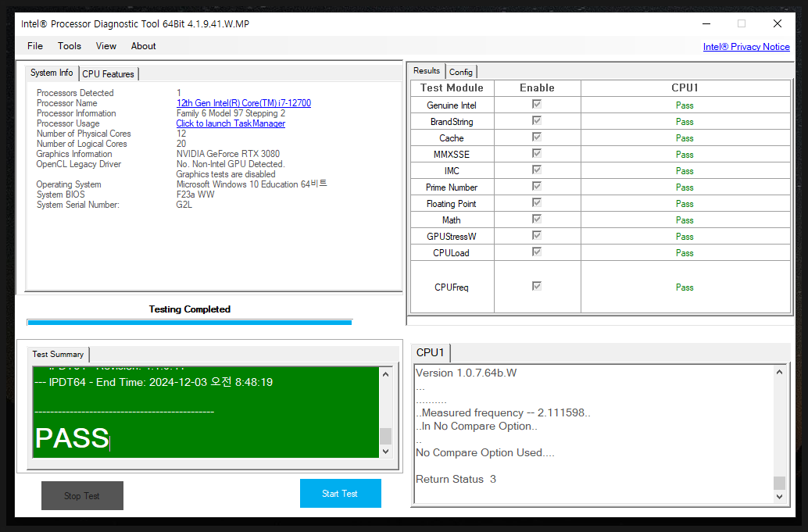Click NVIDIA GeForce RTX 3080 value

[227, 154]
